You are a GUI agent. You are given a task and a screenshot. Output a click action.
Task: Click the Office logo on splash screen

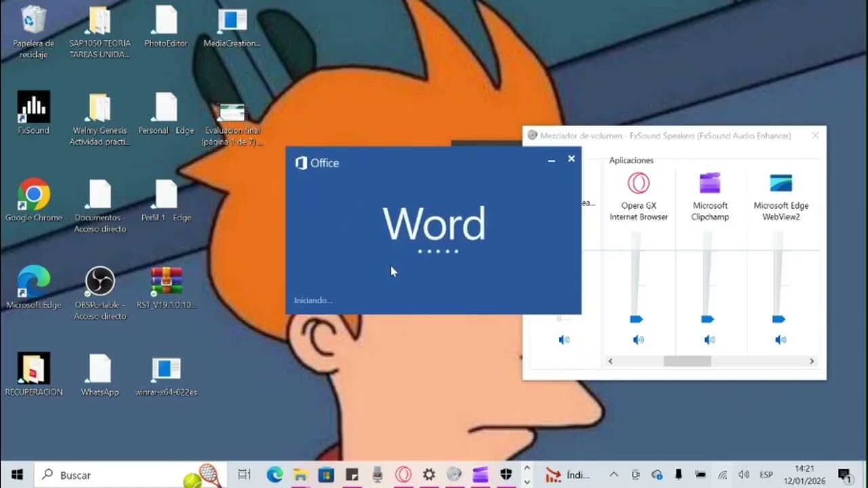point(317,163)
